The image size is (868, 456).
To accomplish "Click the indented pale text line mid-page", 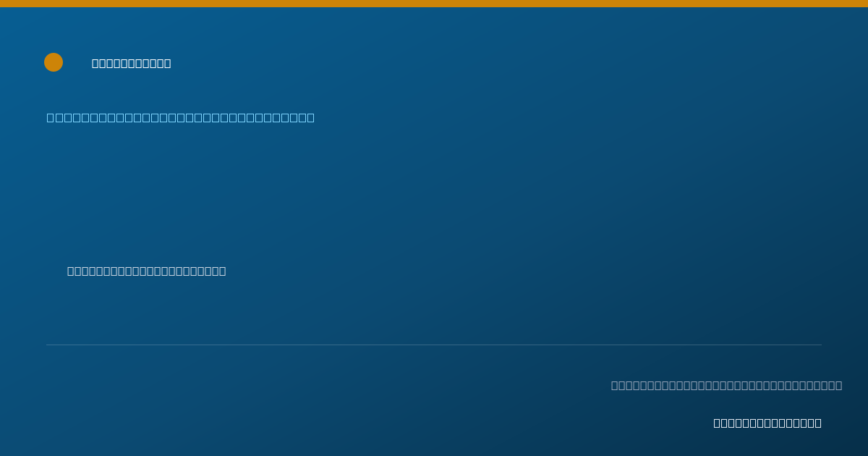I will [x=147, y=271].
